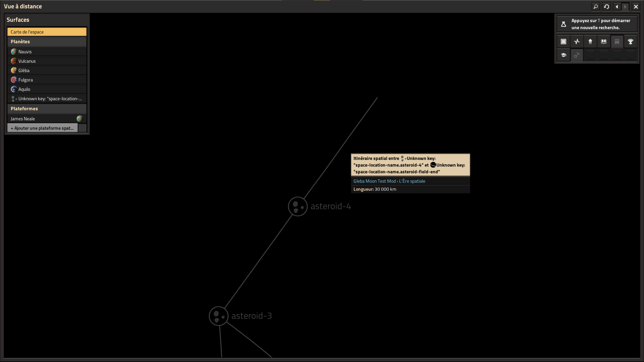Open the tips graduation cap icon
This screenshot has height=362, width=644.
[563, 55]
